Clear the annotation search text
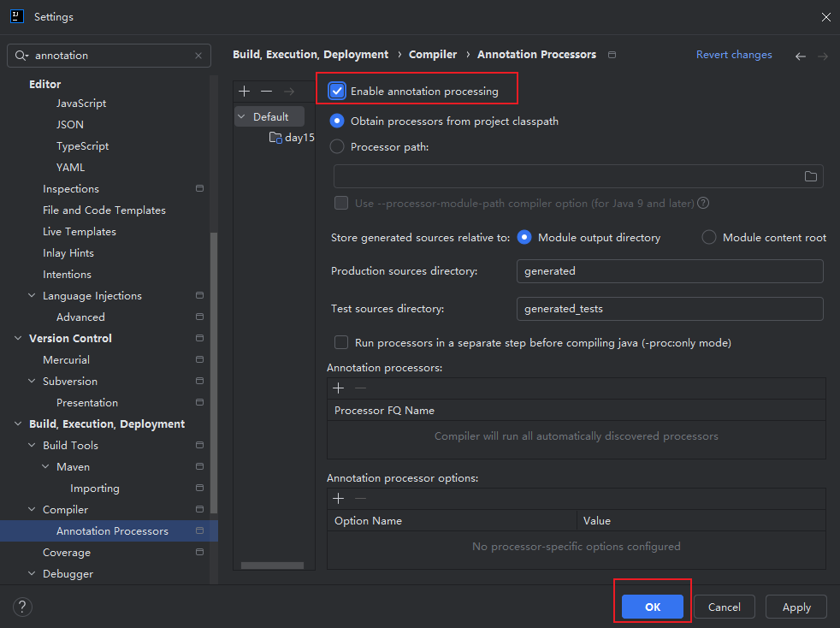This screenshot has width=840, height=628. click(x=198, y=56)
